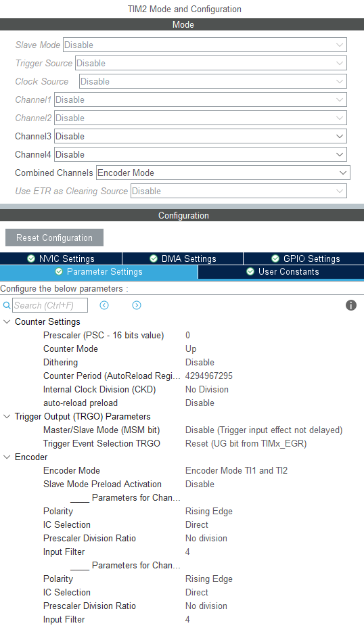The height and width of the screenshot is (632, 364).
Task: Open the Combined Channels Encoder Mode dropdown
Action: (x=223, y=173)
